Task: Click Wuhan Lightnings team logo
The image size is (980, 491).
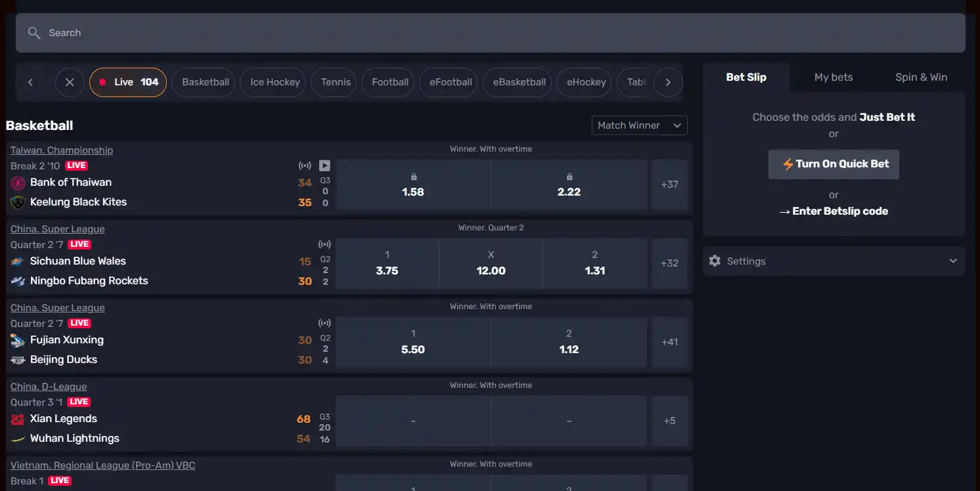Action: 18,438
